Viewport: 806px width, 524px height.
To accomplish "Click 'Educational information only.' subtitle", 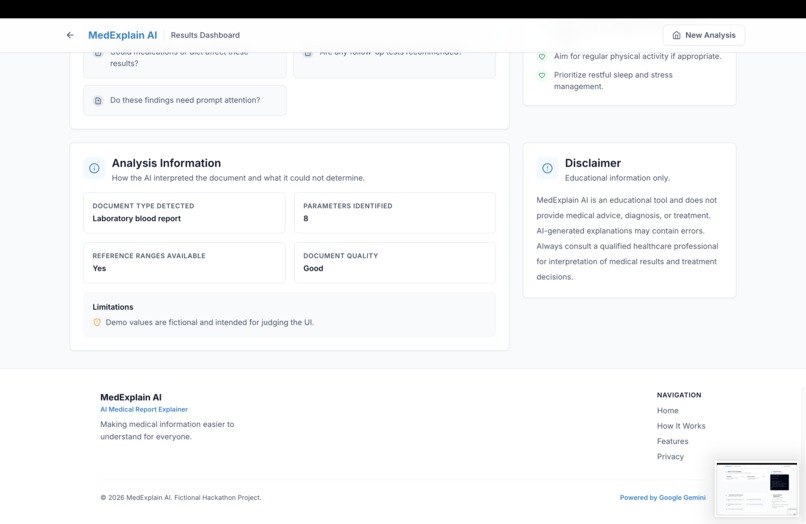I will [617, 178].
